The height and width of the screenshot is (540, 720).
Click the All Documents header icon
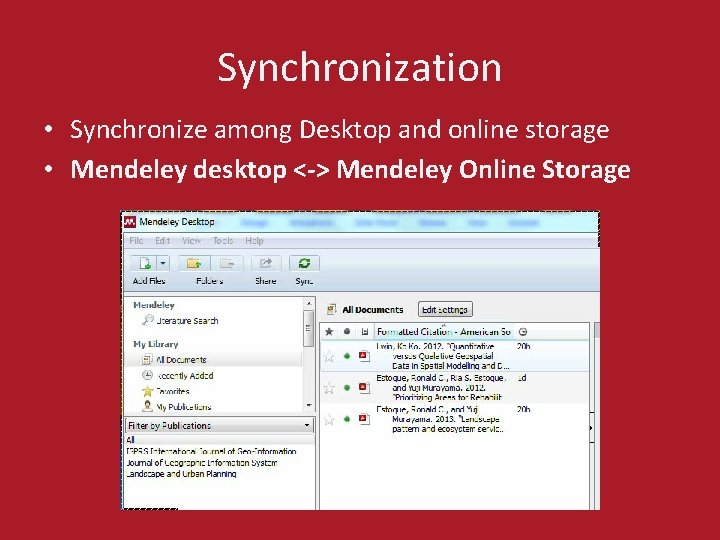[x=331, y=309]
